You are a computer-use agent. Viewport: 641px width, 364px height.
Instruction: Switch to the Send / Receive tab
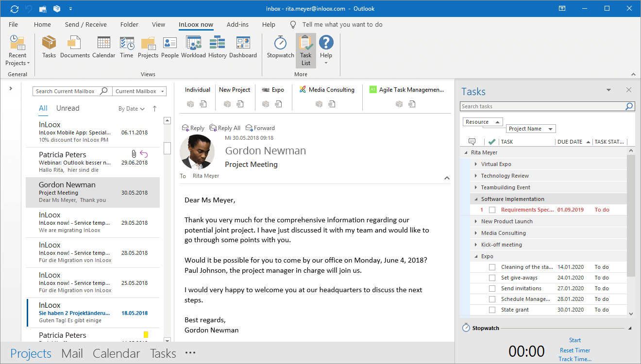[x=86, y=24]
